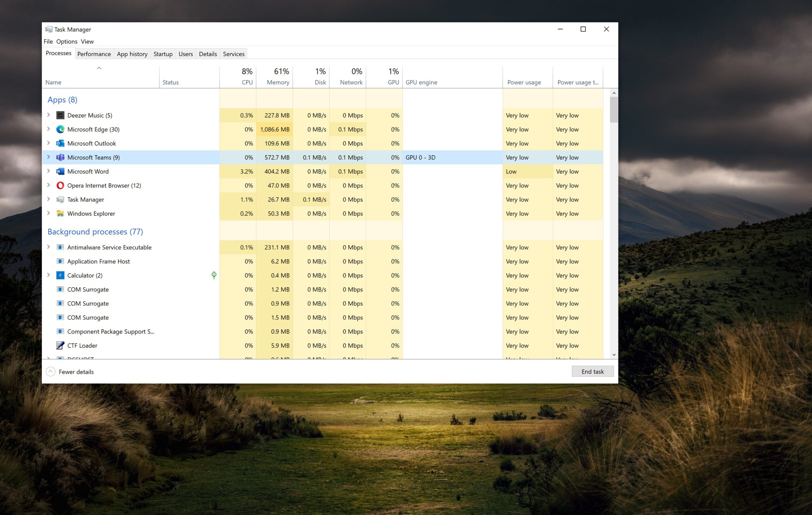The image size is (812, 515).
Task: Expand the Windows Explorer process
Action: click(49, 213)
